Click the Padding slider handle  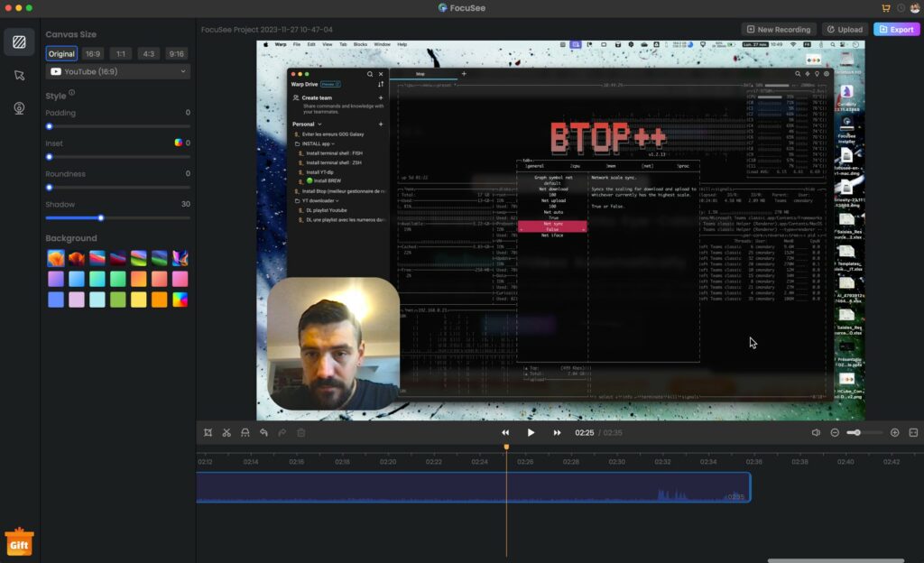click(50, 126)
